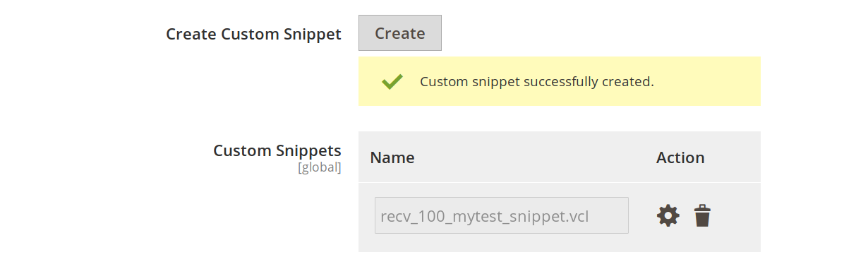This screenshot has height=274, width=868.
Task: Focus the recv_100_mytest_snippet.vcl name field
Action: [502, 215]
